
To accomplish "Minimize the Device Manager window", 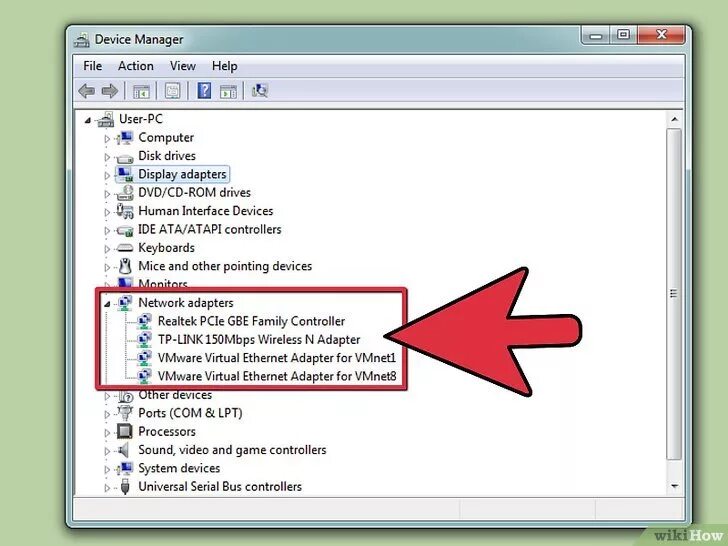I will click(596, 35).
